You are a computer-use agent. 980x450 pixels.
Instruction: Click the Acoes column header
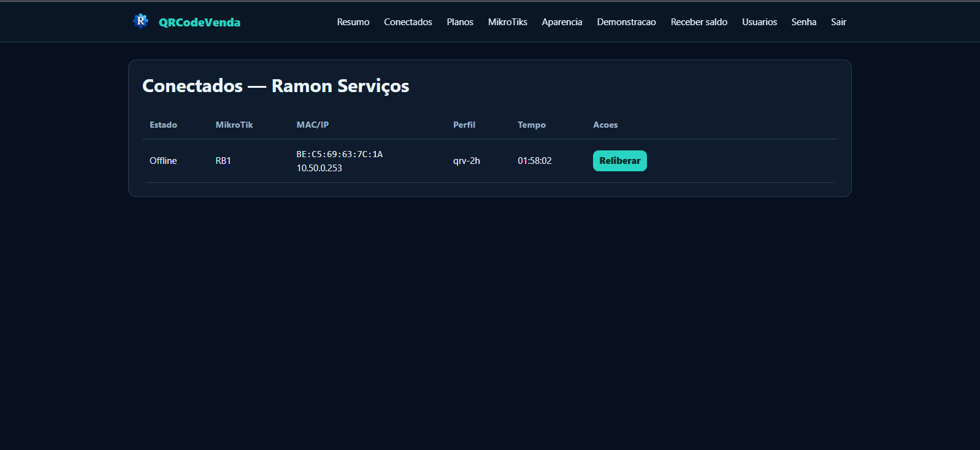[605, 125]
